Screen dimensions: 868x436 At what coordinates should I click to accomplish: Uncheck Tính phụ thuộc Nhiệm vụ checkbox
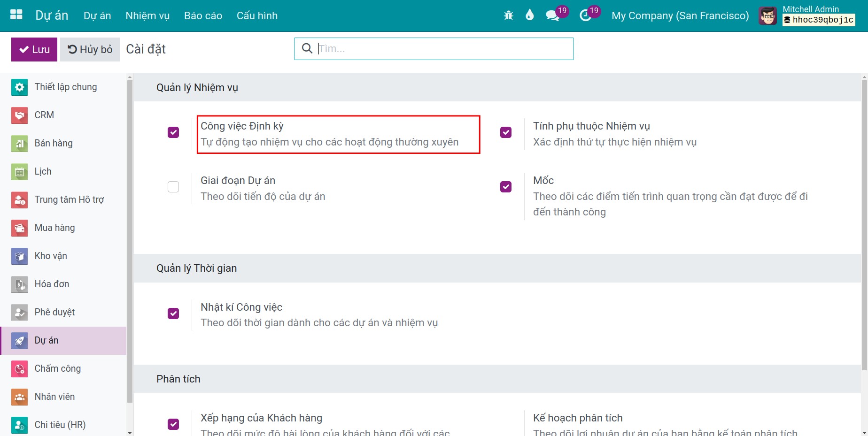(506, 132)
